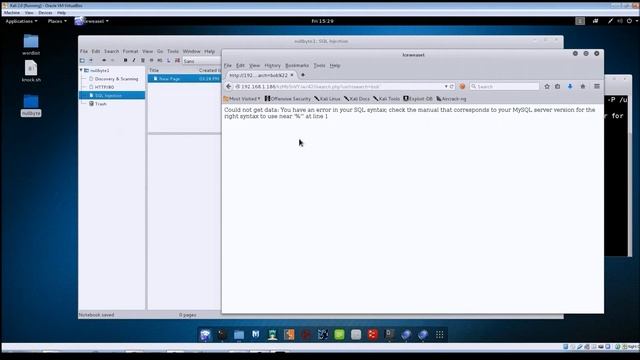
Task: Focus the browser Search field
Action: pos(504,87)
